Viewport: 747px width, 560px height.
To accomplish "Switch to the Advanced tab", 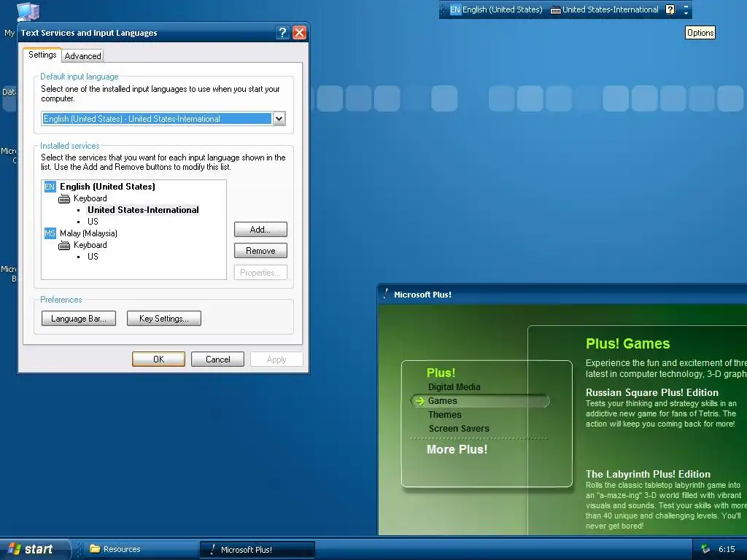I will pos(83,55).
